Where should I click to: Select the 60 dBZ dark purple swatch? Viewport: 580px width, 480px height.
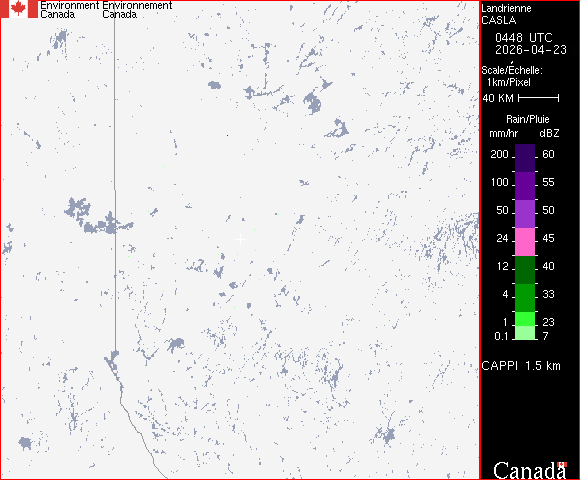click(x=525, y=158)
